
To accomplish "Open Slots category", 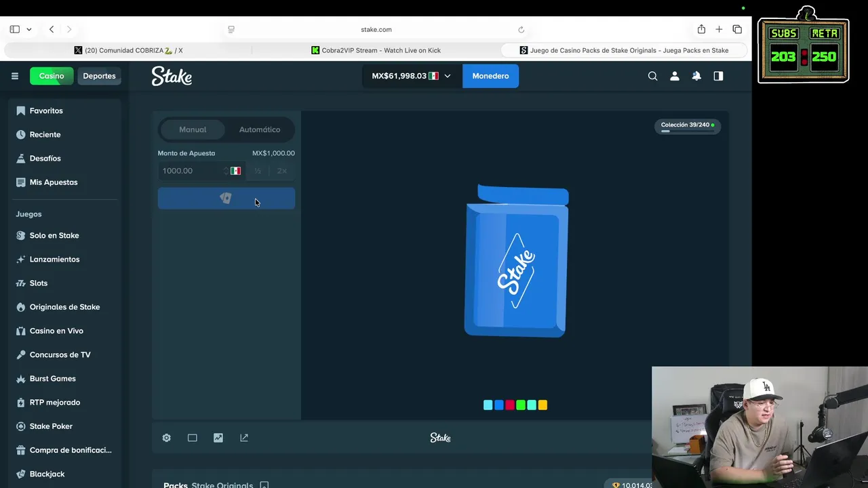I will (x=66, y=283).
